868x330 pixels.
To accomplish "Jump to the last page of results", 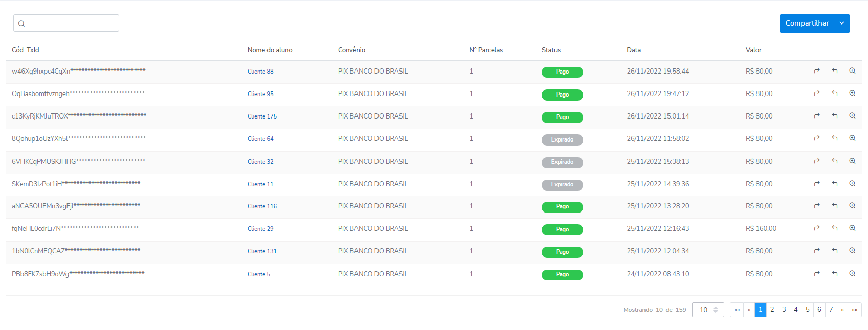I will tap(855, 310).
